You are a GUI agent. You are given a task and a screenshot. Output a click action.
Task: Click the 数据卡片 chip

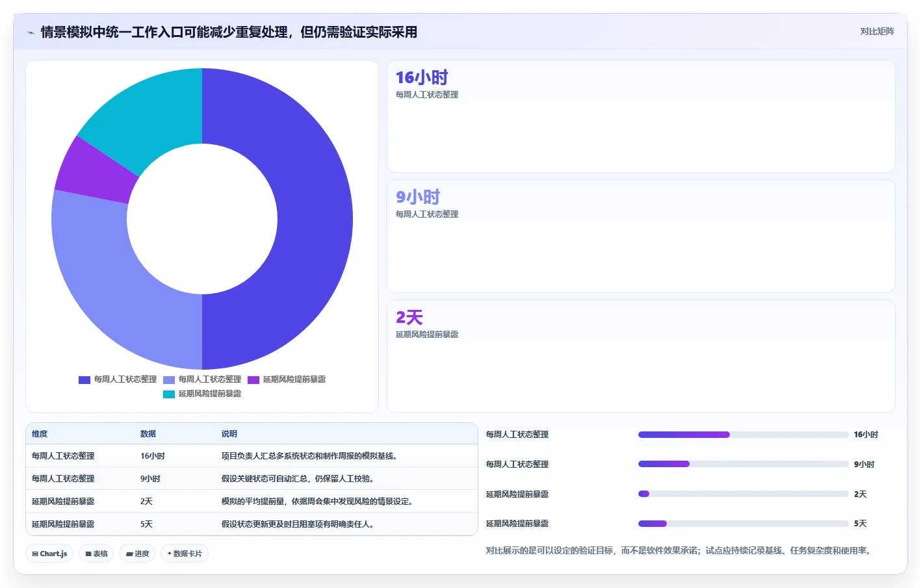185,554
